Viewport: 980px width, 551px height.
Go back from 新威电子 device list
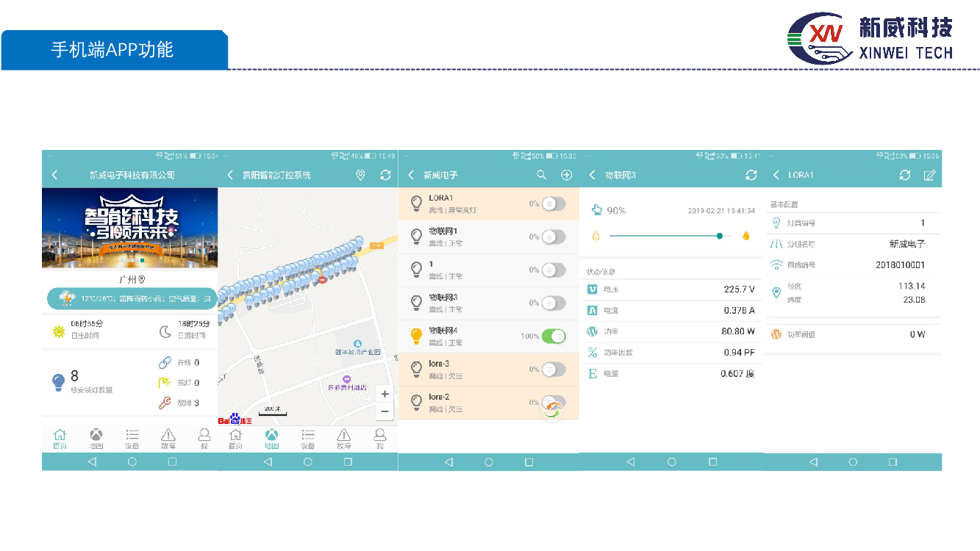coord(411,175)
